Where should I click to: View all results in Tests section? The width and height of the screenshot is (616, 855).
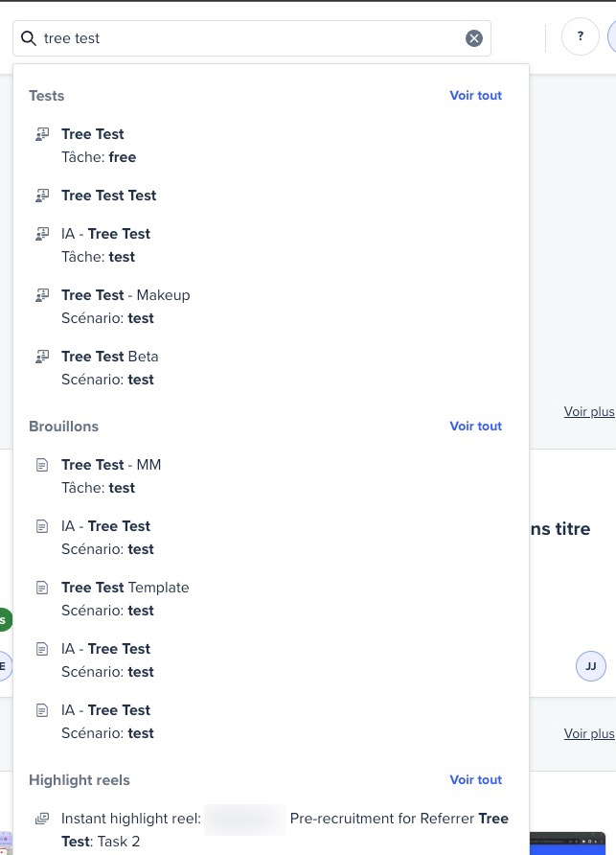475,96
